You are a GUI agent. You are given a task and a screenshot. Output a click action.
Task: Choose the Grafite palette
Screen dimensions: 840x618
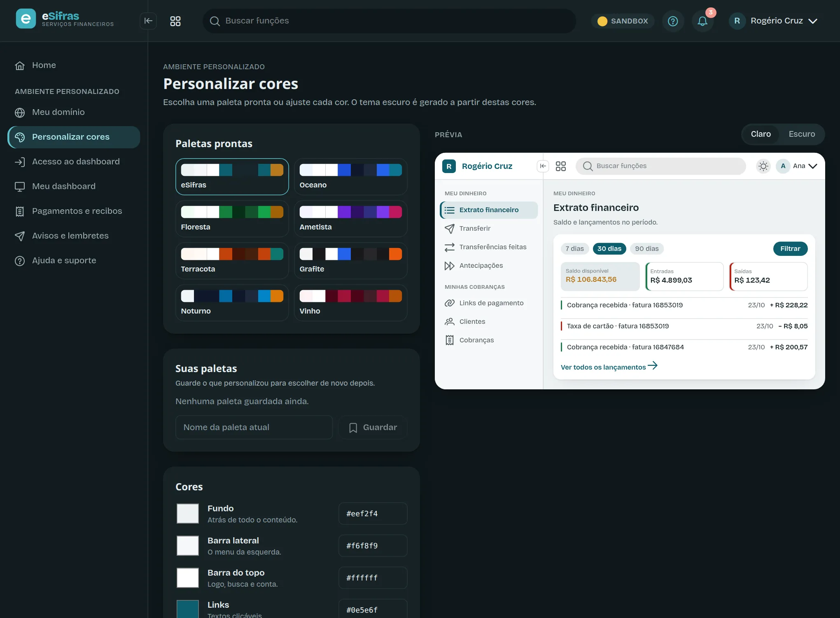click(351, 261)
